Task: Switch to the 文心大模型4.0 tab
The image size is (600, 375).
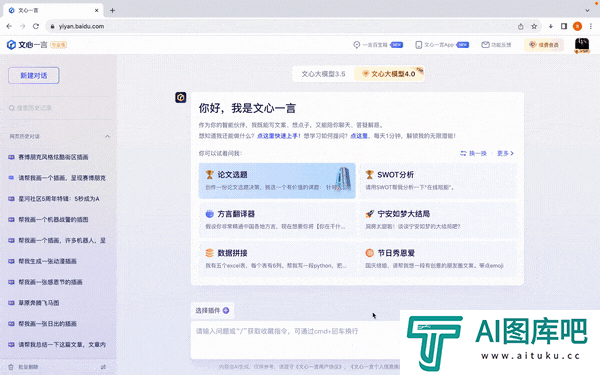Action: [x=389, y=73]
